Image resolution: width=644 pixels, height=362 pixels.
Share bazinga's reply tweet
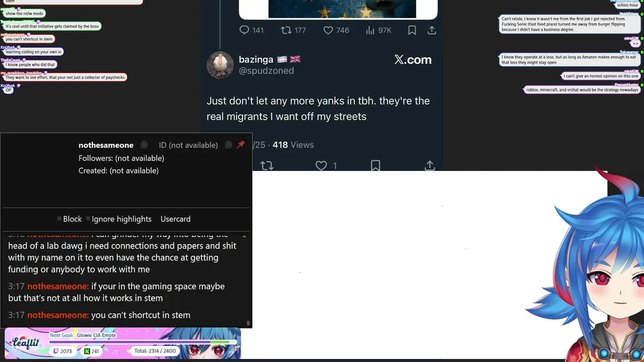[430, 165]
